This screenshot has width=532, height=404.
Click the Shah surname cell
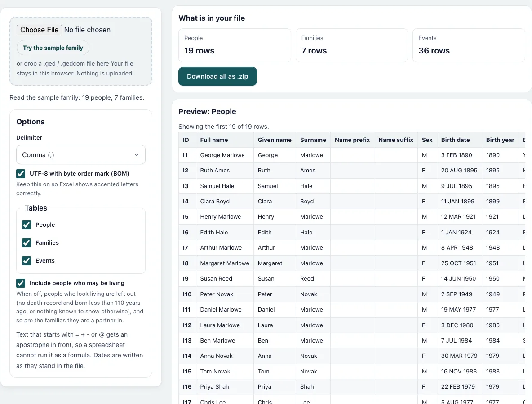click(313, 386)
